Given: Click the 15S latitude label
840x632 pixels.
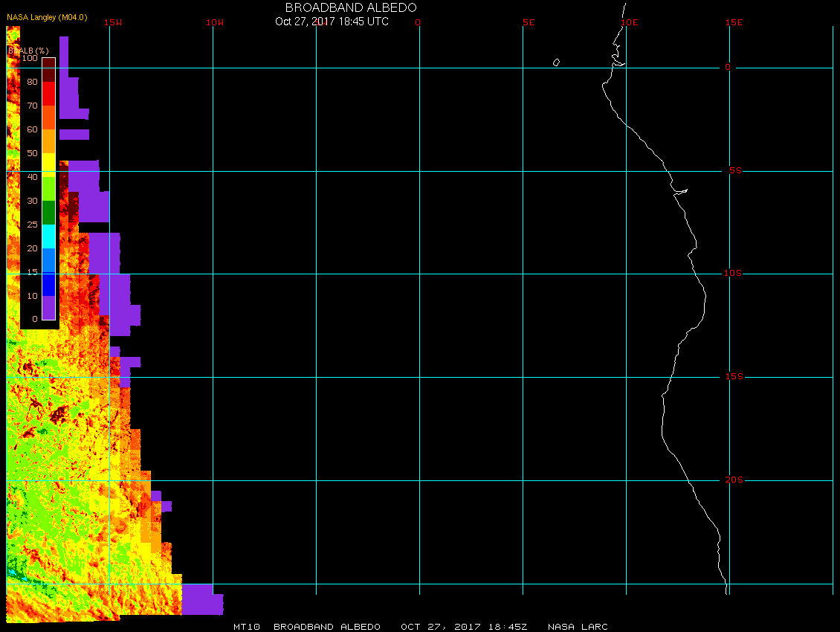Looking at the screenshot, I should (x=733, y=377).
